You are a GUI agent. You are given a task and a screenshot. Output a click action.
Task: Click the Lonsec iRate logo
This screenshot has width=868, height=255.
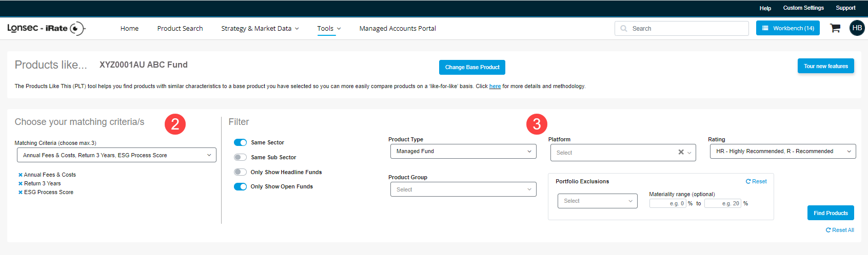(x=46, y=28)
